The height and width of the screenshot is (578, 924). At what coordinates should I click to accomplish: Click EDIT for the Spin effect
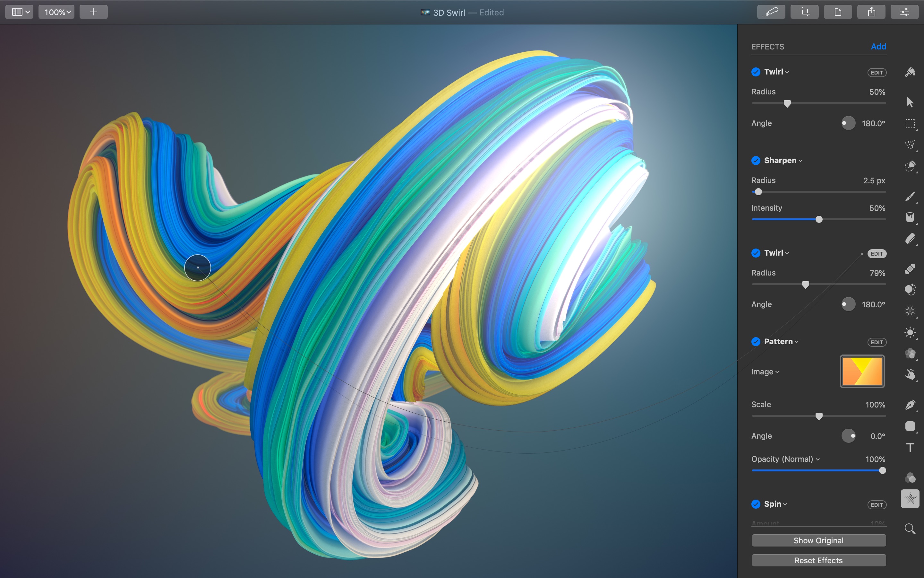coord(877,505)
